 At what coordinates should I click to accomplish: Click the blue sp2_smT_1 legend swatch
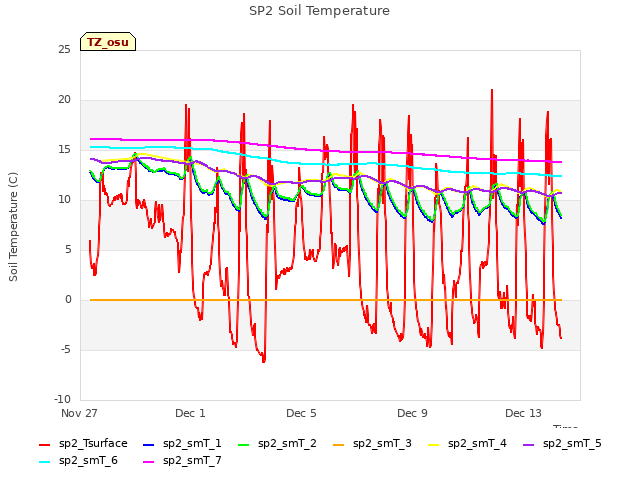coord(149,444)
